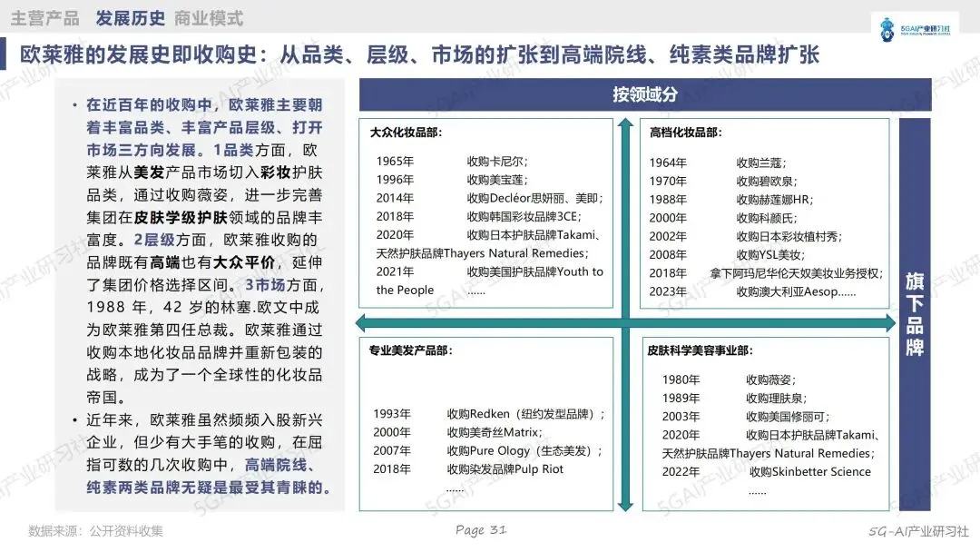Viewport: 980px width, 552px height.
Task: Click the Page 31 page number
Action: [481, 530]
